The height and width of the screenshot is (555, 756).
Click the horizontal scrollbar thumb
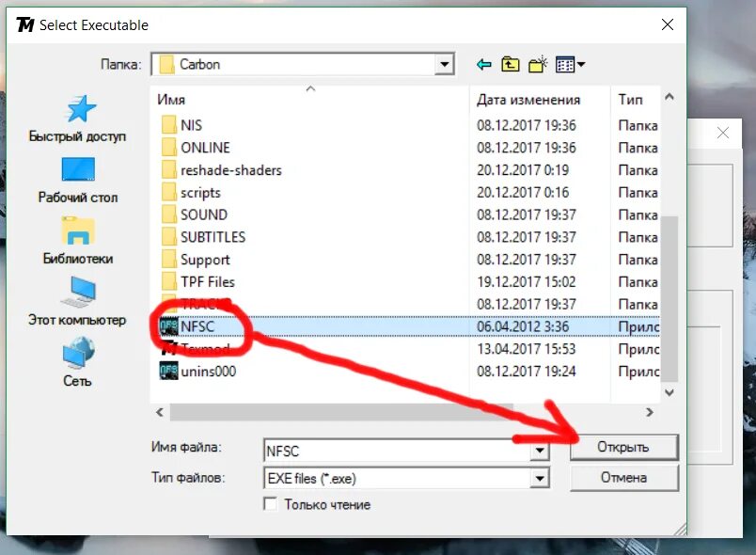tap(341, 412)
